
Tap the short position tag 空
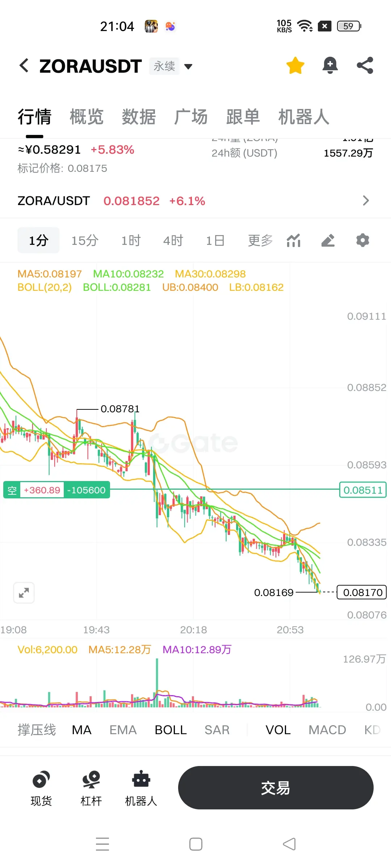(x=12, y=490)
